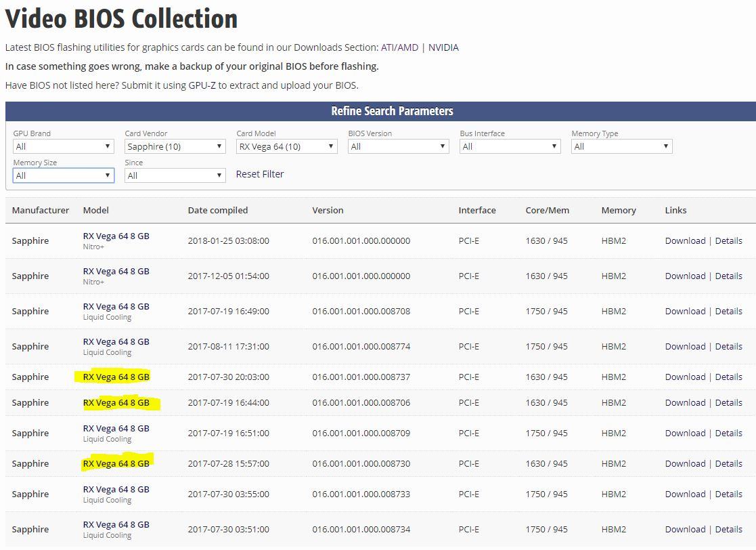Image resolution: width=756 pixels, height=550 pixels.
Task: View Details for version 016.001.001.000.008733
Action: click(x=728, y=494)
